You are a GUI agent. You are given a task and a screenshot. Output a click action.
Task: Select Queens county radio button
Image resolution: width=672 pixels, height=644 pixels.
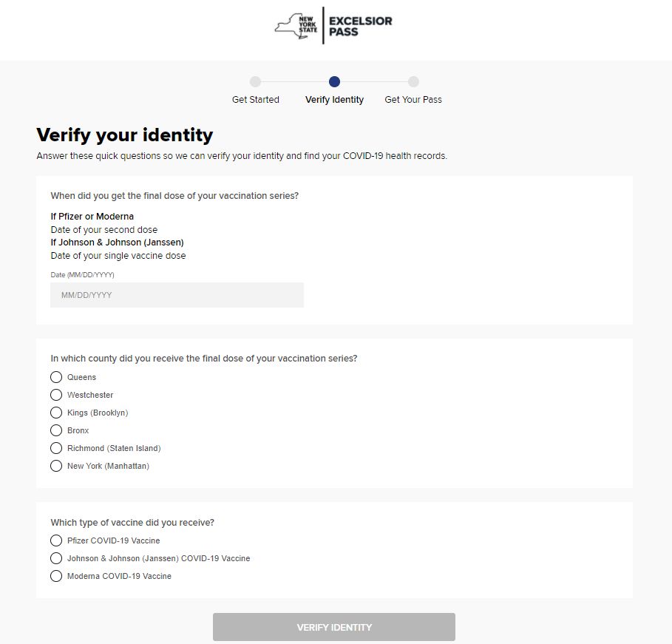tap(56, 377)
